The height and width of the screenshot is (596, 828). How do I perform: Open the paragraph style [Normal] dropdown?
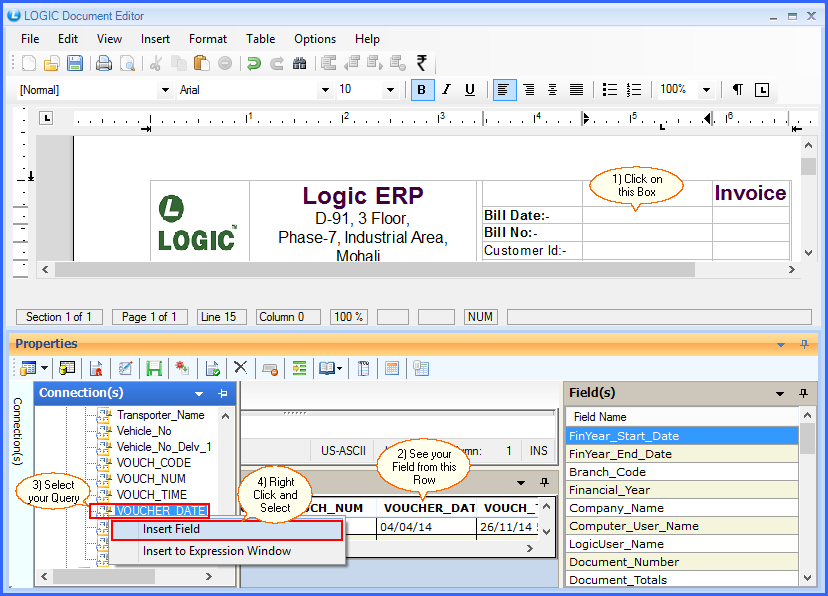165,90
